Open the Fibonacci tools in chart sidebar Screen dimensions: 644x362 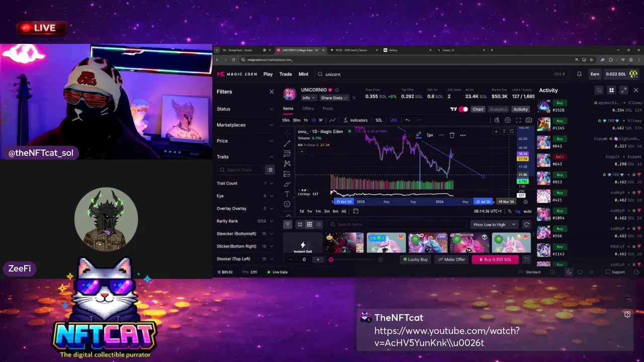(287, 153)
